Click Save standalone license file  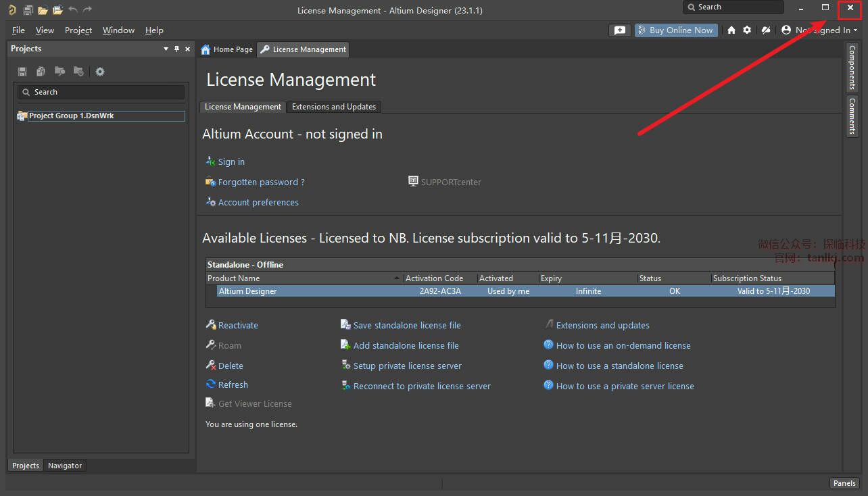[x=407, y=326]
